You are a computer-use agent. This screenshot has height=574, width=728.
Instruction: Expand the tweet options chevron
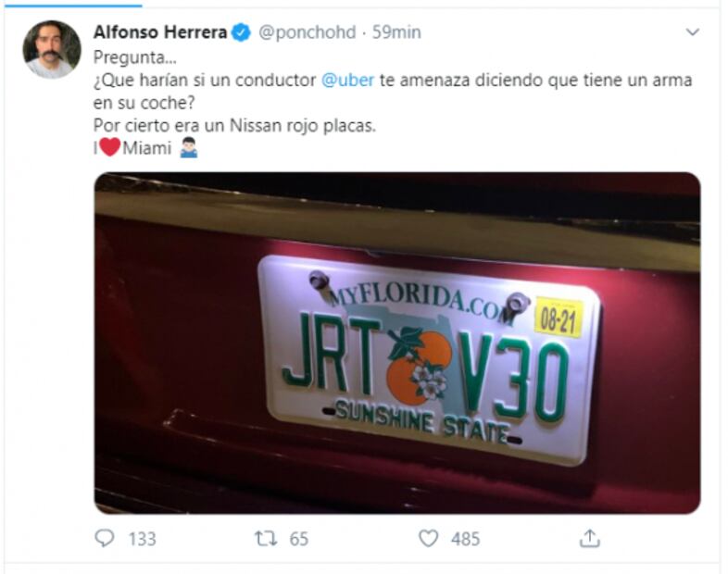(692, 32)
